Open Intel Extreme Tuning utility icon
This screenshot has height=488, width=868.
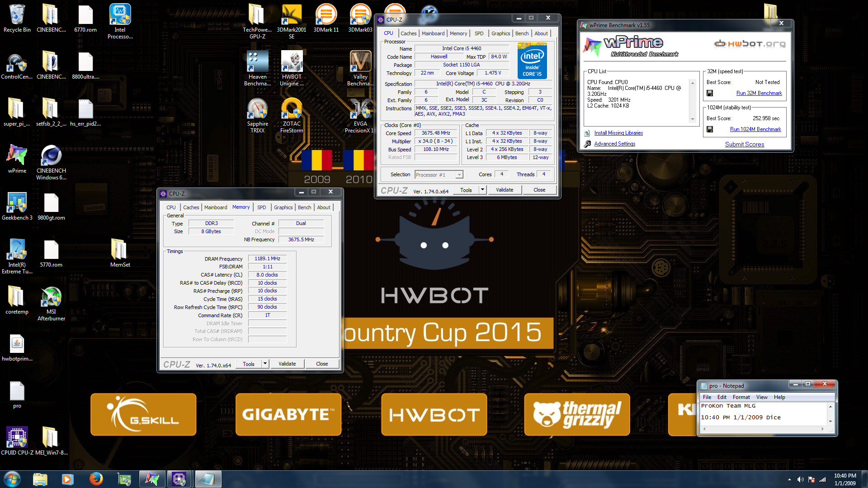17,256
